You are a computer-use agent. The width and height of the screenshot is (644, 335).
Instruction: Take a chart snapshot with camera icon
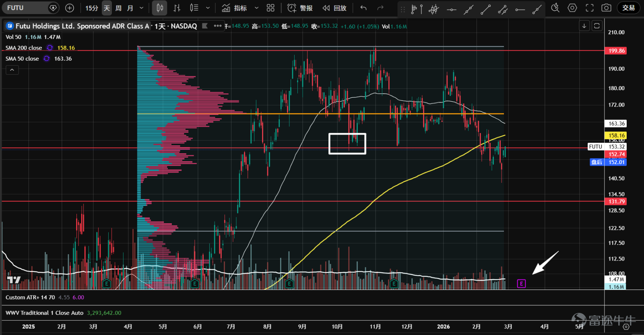tap(607, 8)
